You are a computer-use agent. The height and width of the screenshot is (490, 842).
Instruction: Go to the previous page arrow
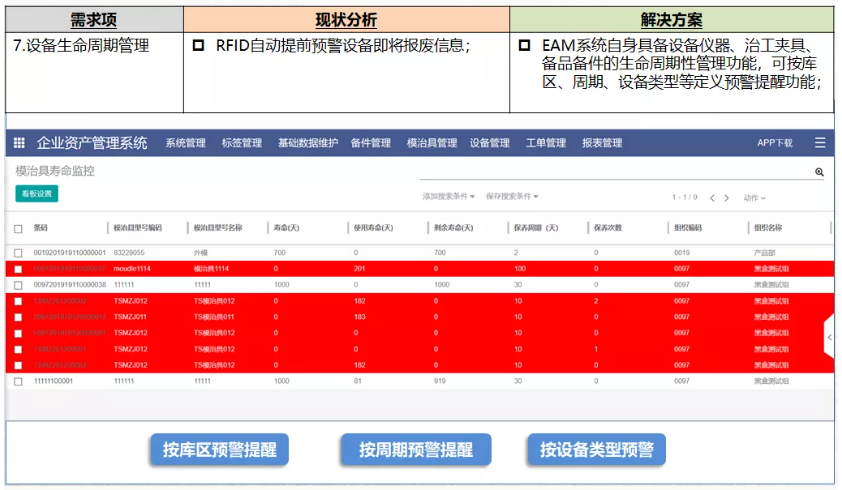pos(712,198)
